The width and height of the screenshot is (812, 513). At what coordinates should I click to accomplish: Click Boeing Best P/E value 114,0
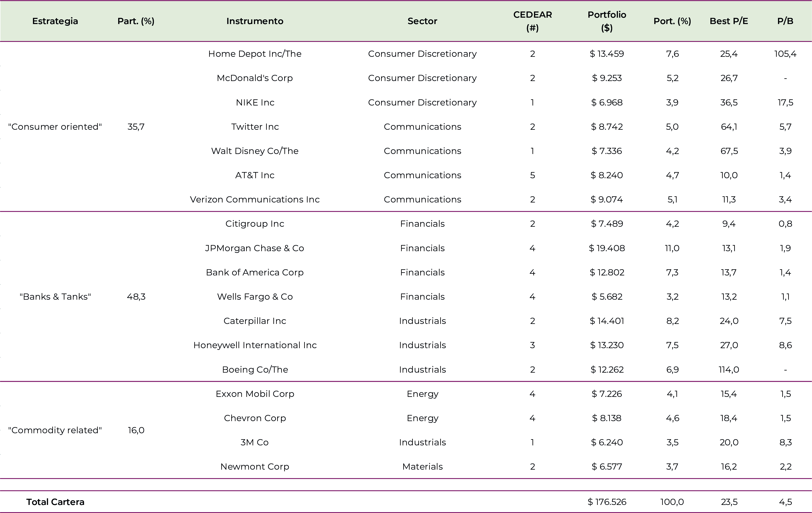point(729,370)
